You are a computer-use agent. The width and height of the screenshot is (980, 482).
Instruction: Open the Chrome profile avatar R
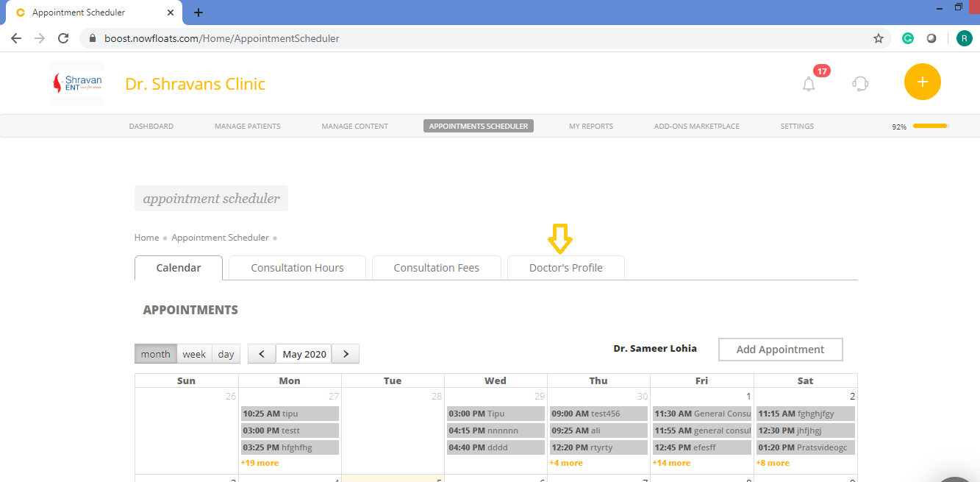point(965,38)
